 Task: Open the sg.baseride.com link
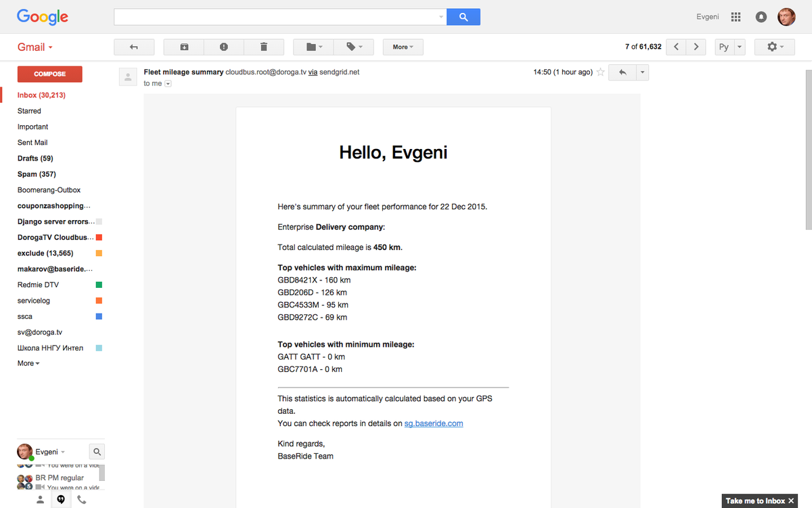(x=434, y=423)
